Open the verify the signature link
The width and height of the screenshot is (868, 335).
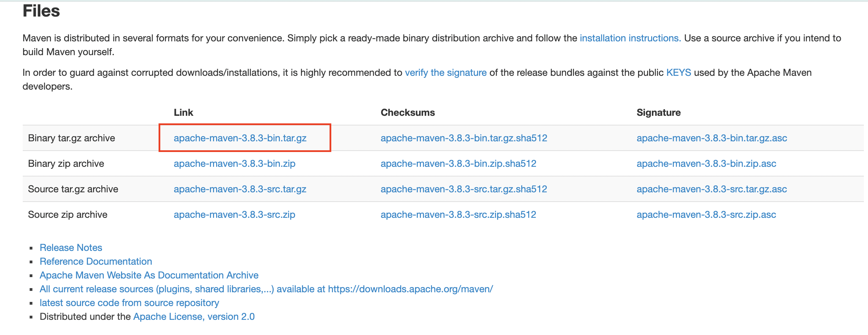(446, 73)
